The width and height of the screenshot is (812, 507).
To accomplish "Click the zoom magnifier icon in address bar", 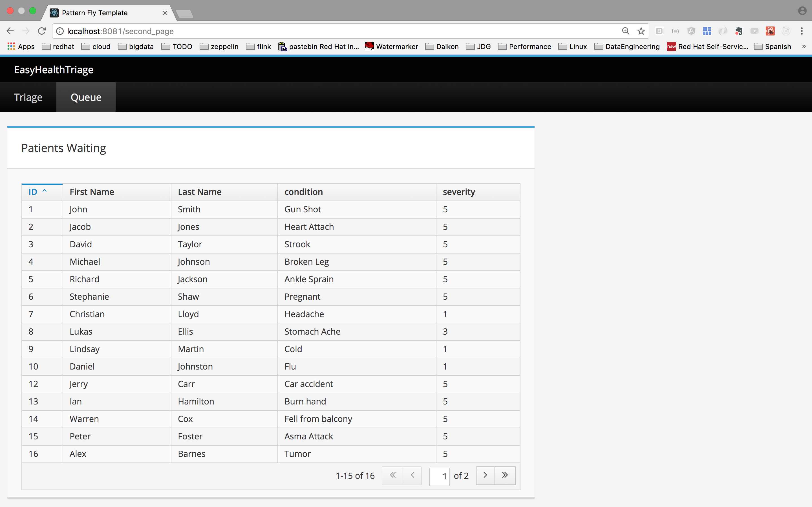I will point(625,31).
